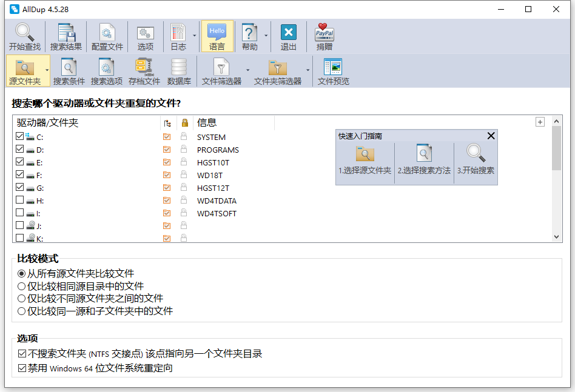575x392 pixels.
Task: Expand the 日志 dropdown arrow
Action: coord(194,36)
